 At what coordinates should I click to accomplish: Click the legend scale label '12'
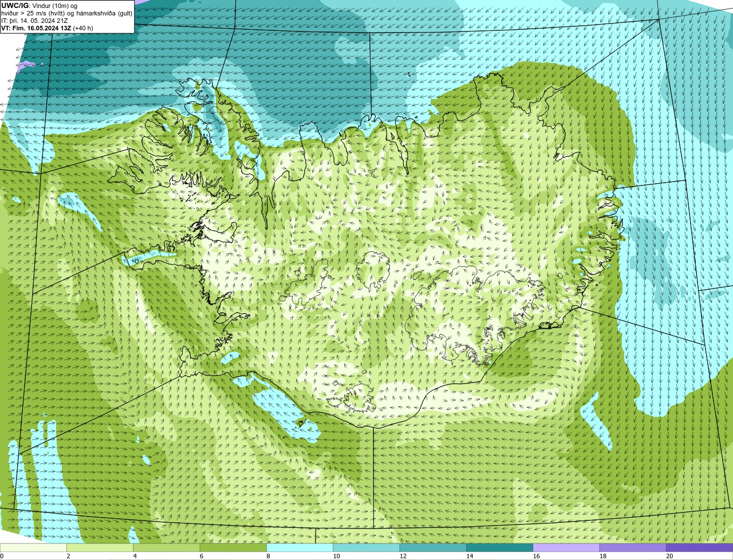[x=403, y=556]
